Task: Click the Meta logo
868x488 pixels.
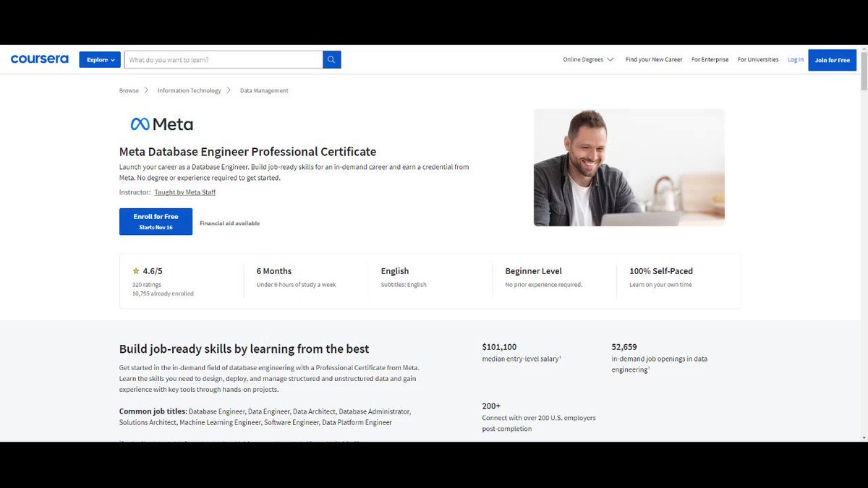Action: click(162, 124)
